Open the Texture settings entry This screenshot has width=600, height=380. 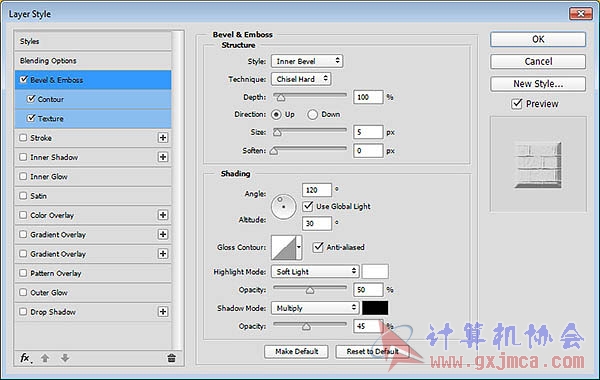(93, 119)
